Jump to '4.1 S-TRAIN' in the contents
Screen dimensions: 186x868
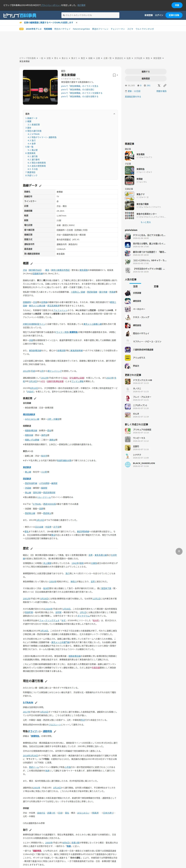33,134
